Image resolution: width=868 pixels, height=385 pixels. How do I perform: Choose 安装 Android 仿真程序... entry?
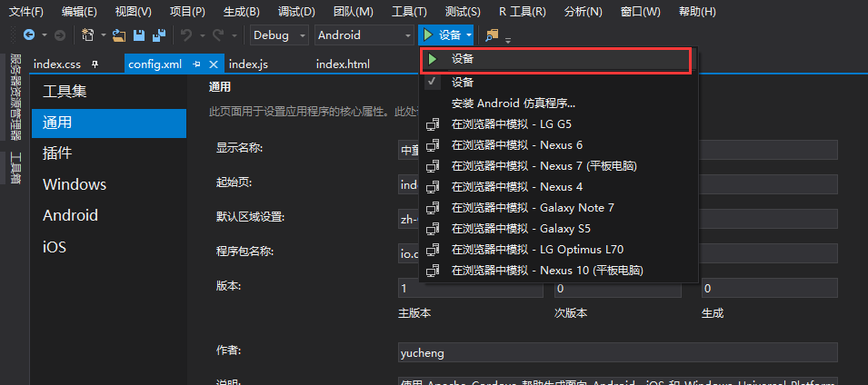coord(514,103)
